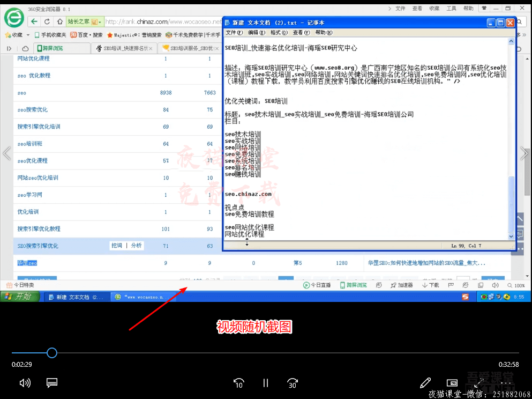Image resolution: width=532 pixels, height=399 pixels.
Task: Open the browser 收藏 menu
Action: tap(434, 9)
